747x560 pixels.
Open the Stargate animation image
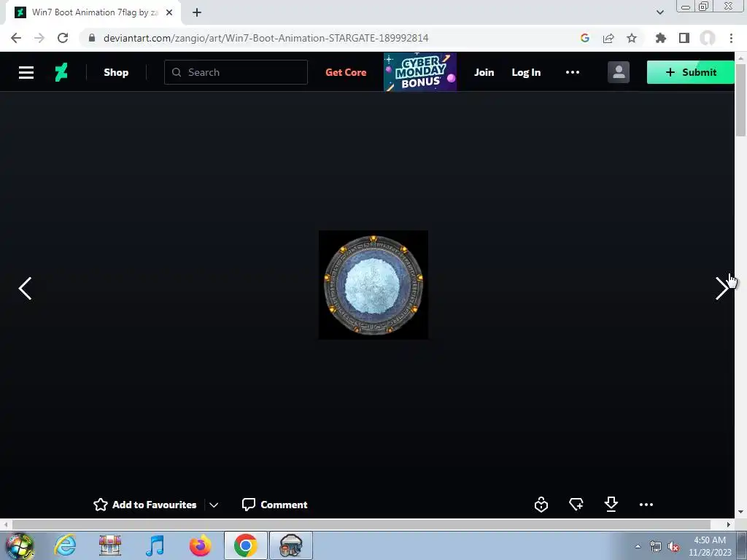click(373, 285)
